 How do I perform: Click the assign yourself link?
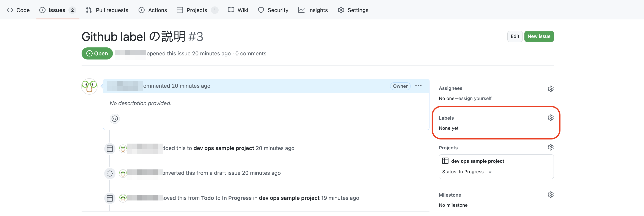tap(475, 98)
